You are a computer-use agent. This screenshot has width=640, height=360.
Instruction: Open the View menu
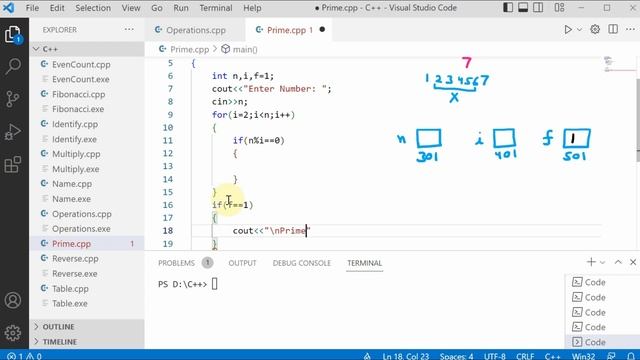click(x=131, y=8)
